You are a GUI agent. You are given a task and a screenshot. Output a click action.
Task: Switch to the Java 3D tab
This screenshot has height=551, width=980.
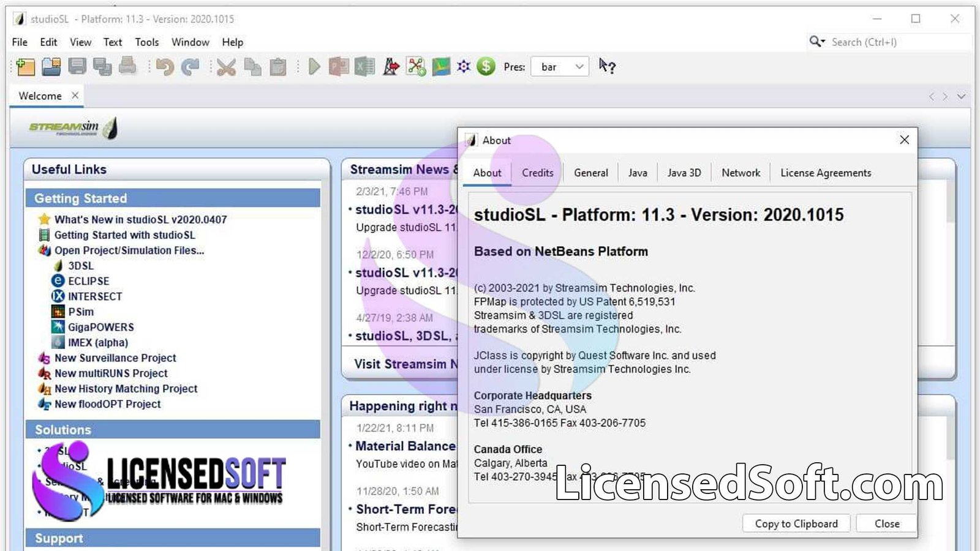point(684,173)
